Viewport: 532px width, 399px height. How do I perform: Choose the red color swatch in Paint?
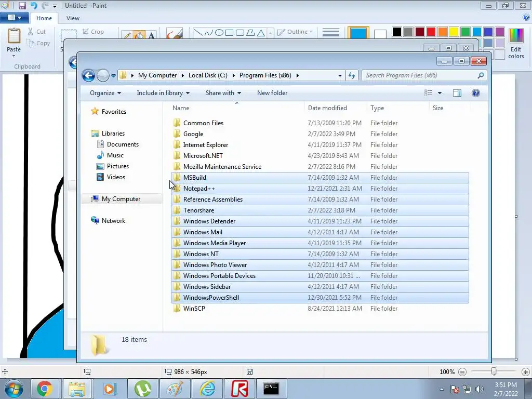431,32
